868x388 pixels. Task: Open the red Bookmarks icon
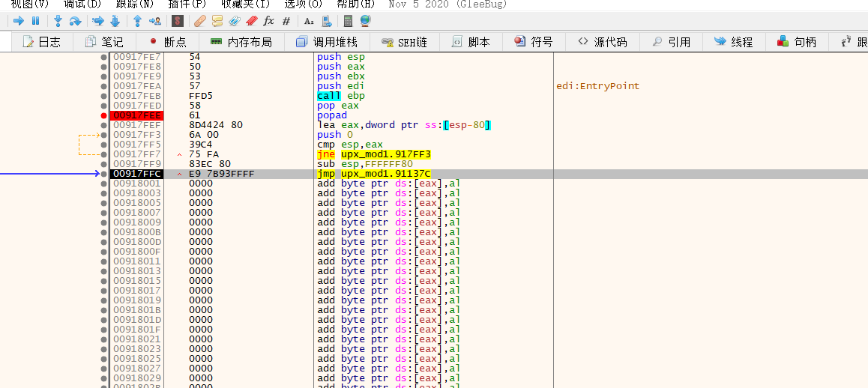251,21
